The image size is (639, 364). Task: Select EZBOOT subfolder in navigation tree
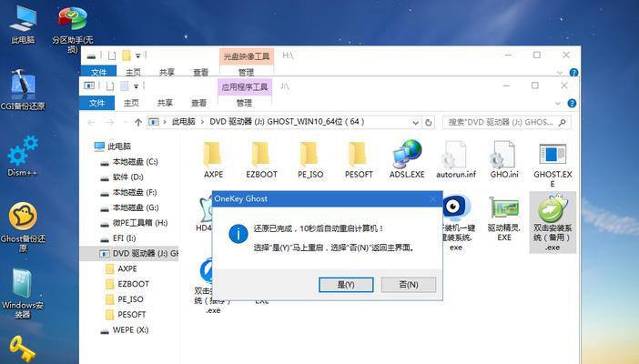coord(127,284)
